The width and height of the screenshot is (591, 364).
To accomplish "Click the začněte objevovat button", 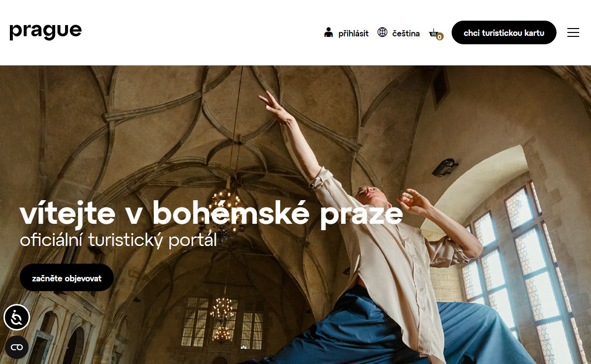I will click(x=66, y=277).
